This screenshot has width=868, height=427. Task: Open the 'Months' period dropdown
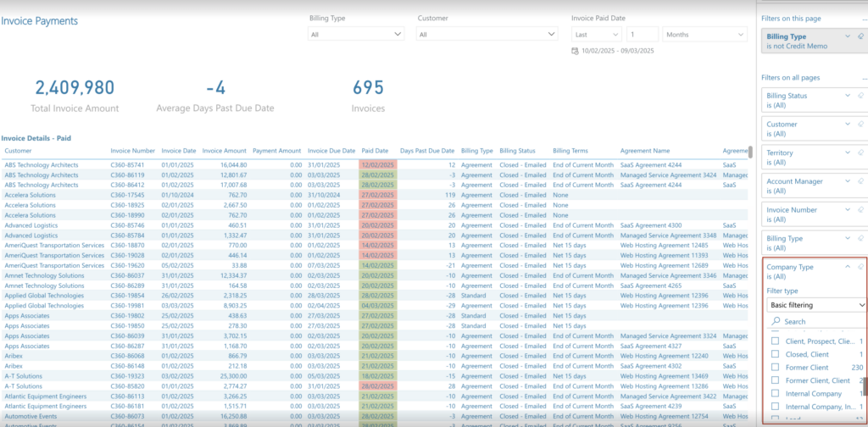pyautogui.click(x=706, y=34)
